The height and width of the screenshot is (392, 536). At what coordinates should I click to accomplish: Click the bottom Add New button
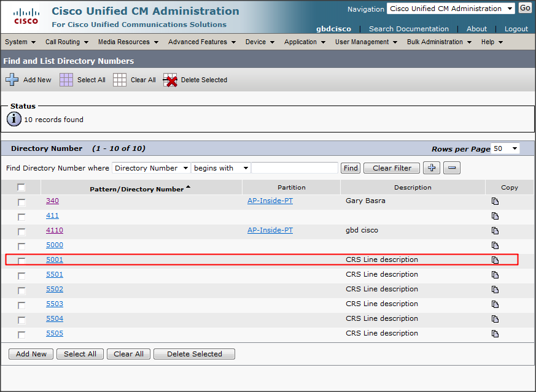[x=31, y=354]
